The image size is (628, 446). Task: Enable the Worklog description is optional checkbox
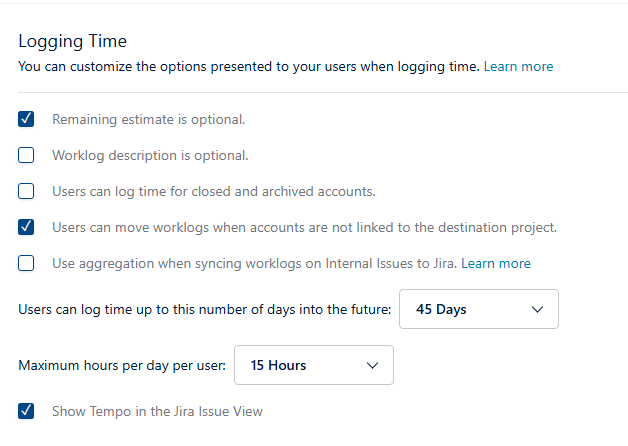coord(27,155)
